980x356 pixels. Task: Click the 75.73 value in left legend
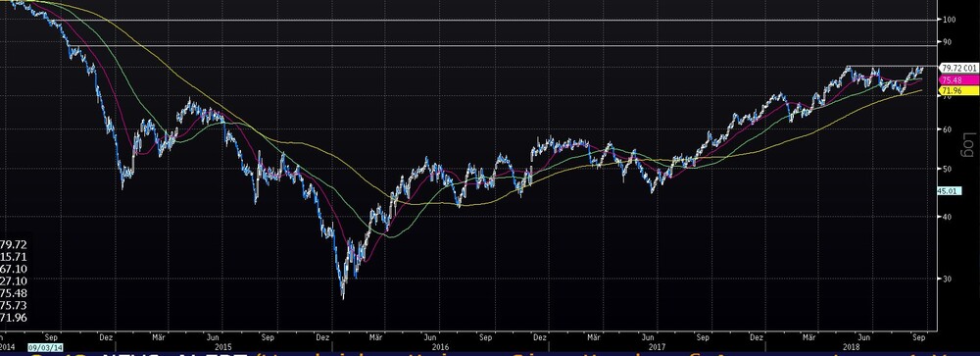13,305
